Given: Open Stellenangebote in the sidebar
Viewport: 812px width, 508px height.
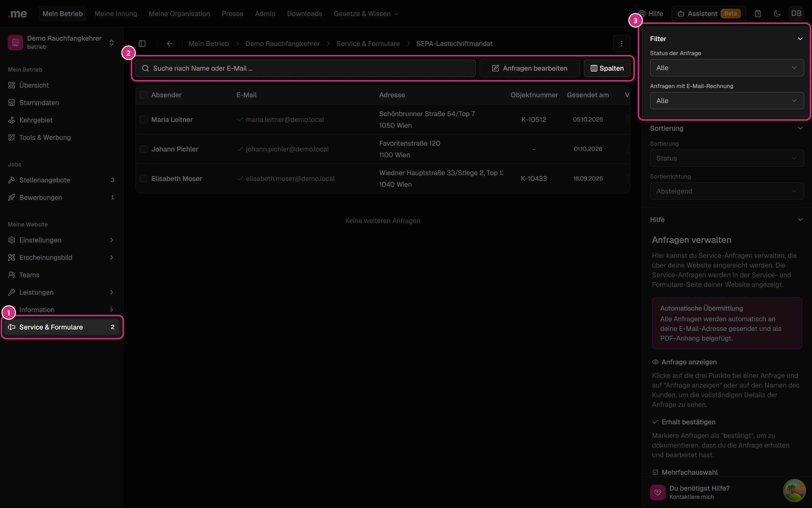Looking at the screenshot, I should 62,180.
